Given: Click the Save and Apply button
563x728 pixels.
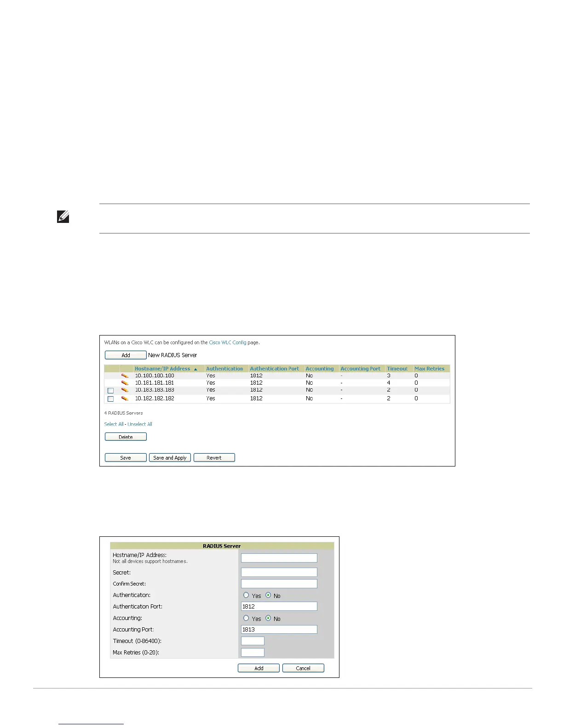Looking at the screenshot, I should pyautogui.click(x=170, y=458).
